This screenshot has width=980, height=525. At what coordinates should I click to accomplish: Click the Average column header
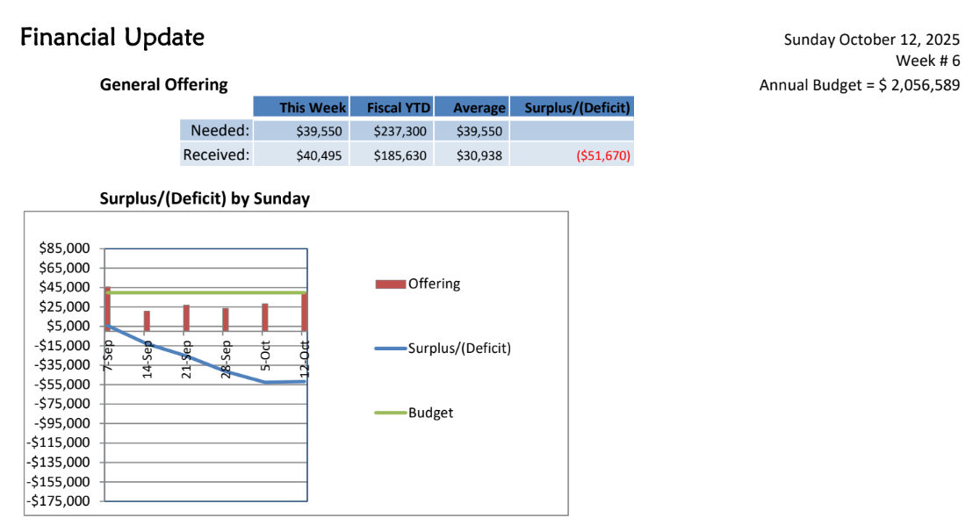coord(479,108)
